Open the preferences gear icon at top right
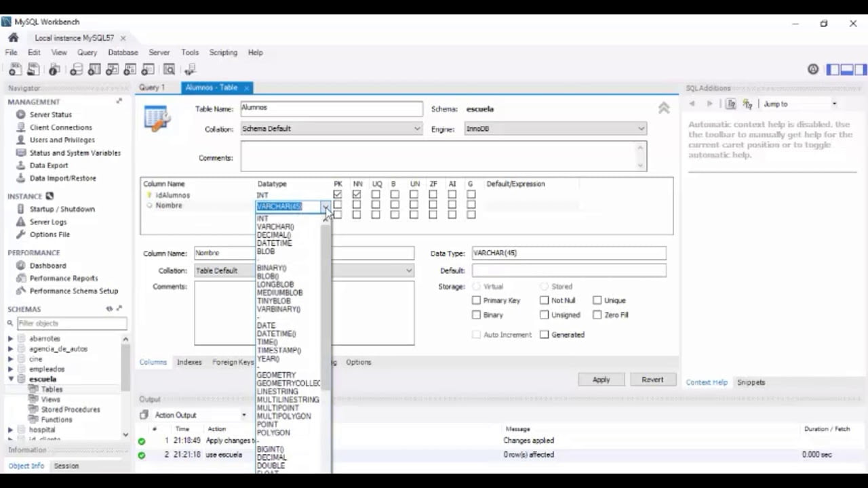Screen dimensions: 868x488 tap(814, 69)
